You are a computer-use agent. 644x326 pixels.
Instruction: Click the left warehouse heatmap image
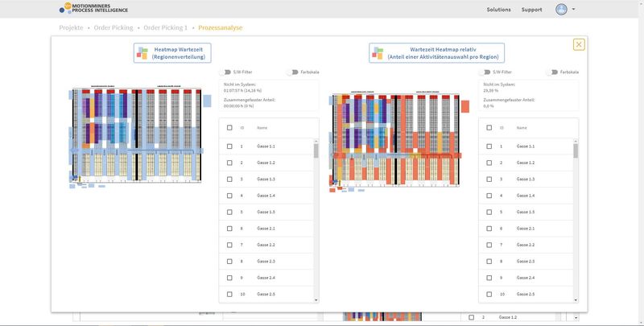(139, 137)
